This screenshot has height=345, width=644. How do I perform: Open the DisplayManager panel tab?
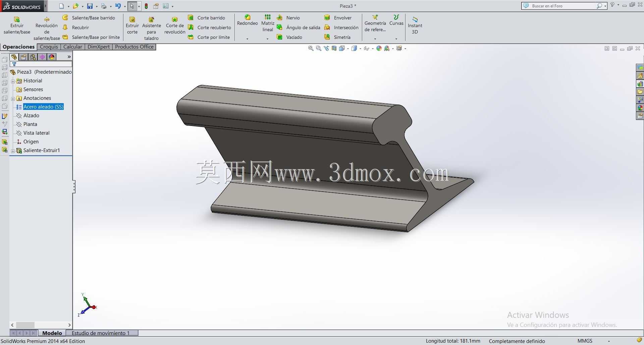click(x=51, y=57)
